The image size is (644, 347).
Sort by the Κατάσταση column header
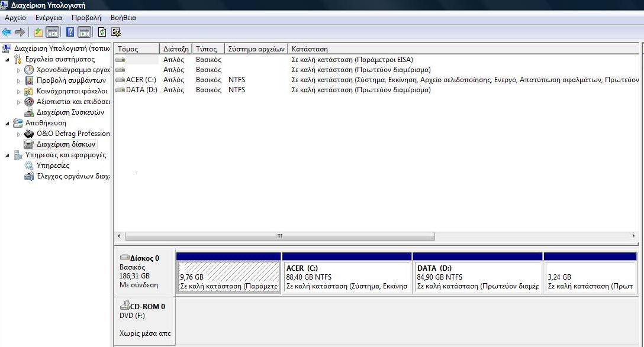tap(463, 49)
